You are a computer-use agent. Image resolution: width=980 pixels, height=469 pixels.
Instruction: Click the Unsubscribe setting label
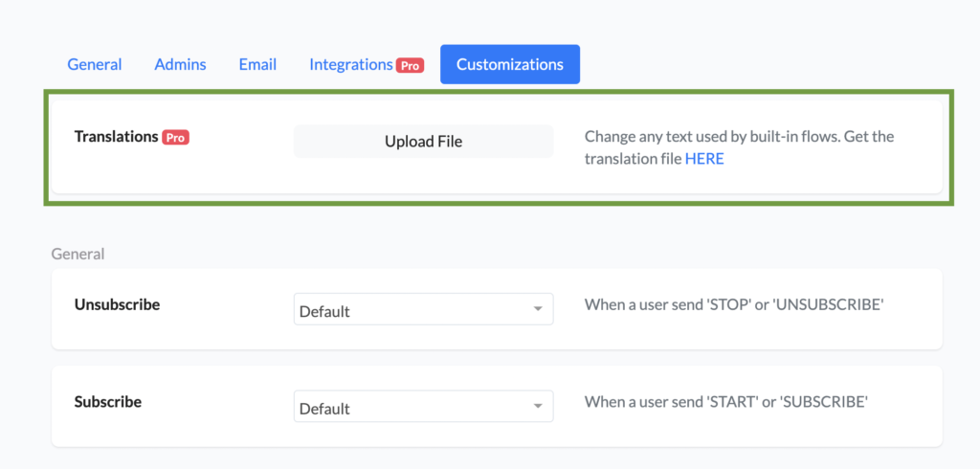(117, 304)
